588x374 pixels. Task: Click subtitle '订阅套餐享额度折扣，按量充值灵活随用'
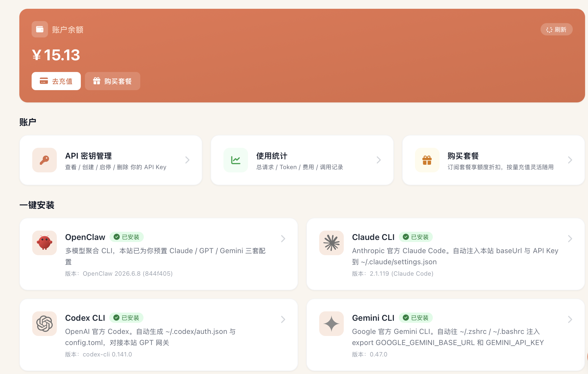pos(500,167)
